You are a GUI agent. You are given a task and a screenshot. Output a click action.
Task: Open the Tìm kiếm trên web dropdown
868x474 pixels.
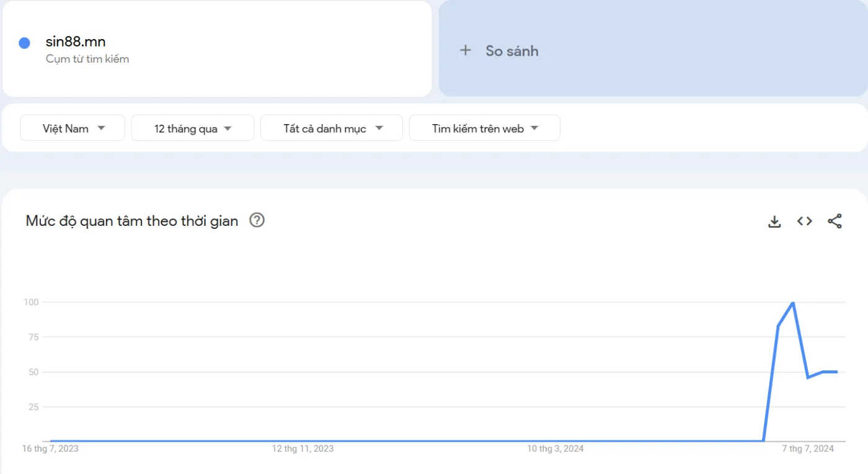pyautogui.click(x=485, y=128)
